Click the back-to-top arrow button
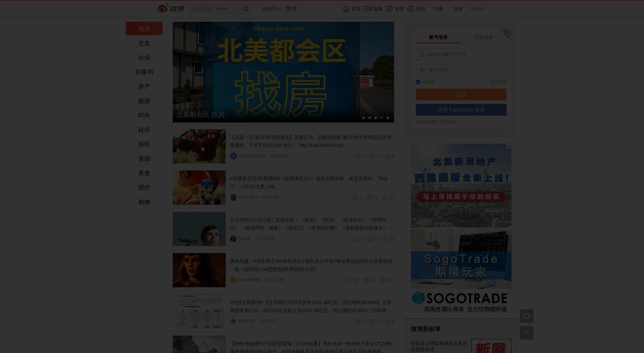 [527, 333]
